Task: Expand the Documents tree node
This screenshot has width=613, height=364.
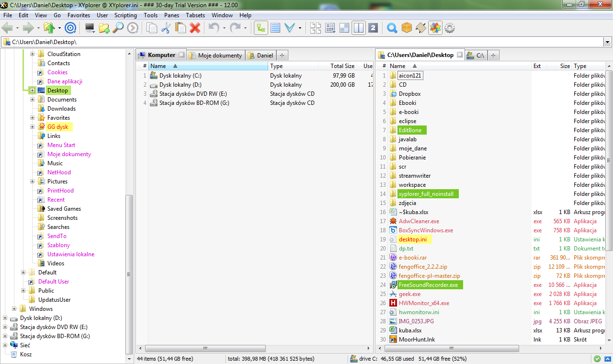Action: 32,100
